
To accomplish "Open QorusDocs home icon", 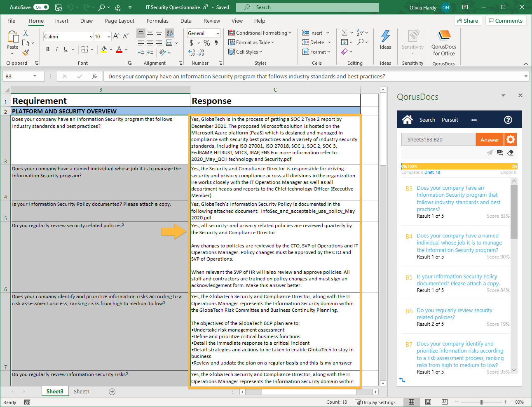I will pos(407,120).
